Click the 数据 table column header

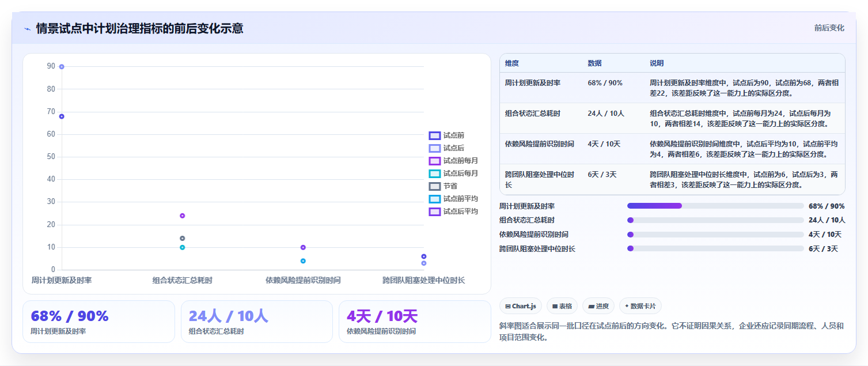[x=595, y=63]
